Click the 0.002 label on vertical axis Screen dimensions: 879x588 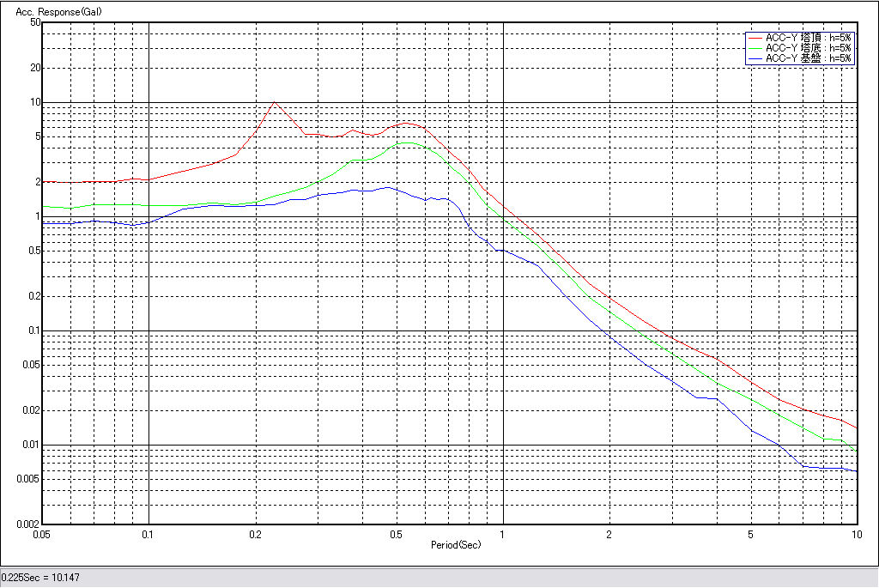[28, 524]
